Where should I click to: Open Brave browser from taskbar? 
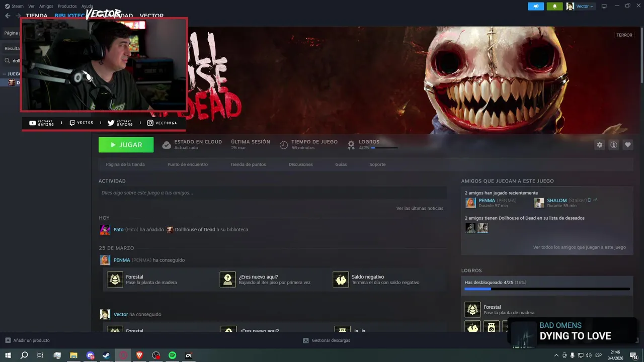coord(139,355)
